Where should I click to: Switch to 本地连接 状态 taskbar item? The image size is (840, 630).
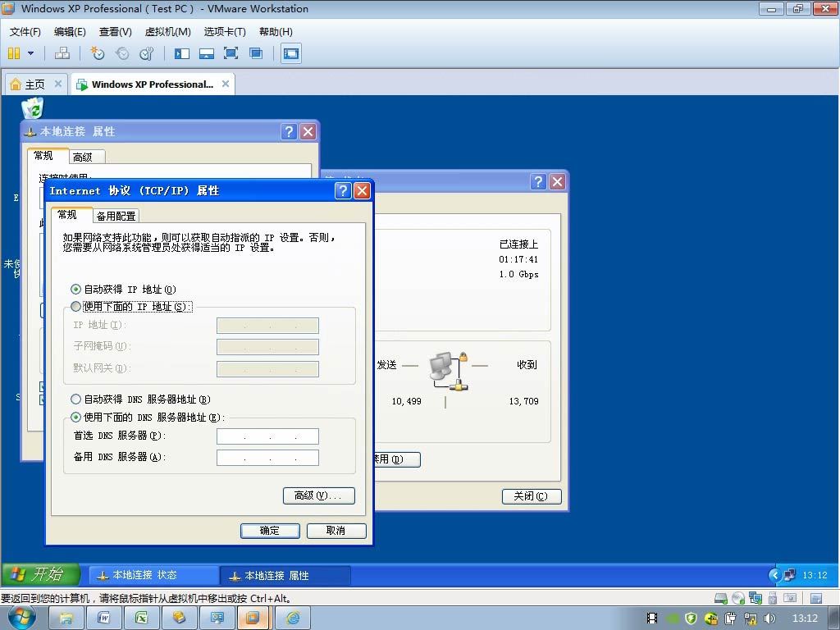tap(153, 575)
